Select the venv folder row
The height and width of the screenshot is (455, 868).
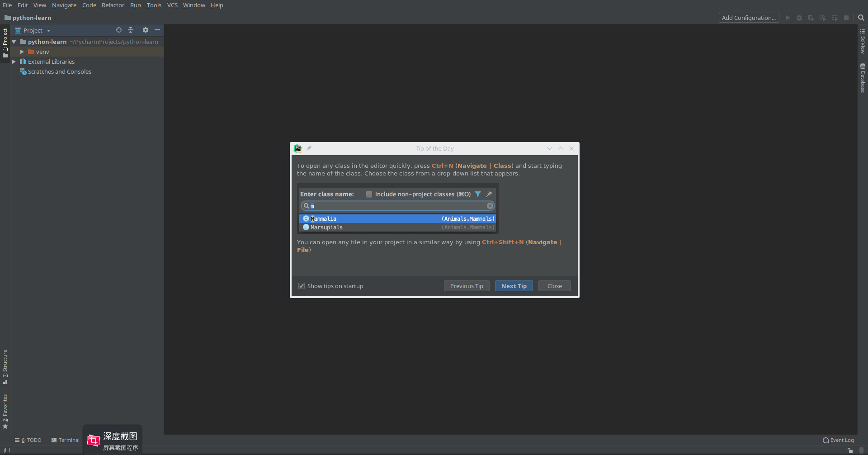click(x=87, y=52)
